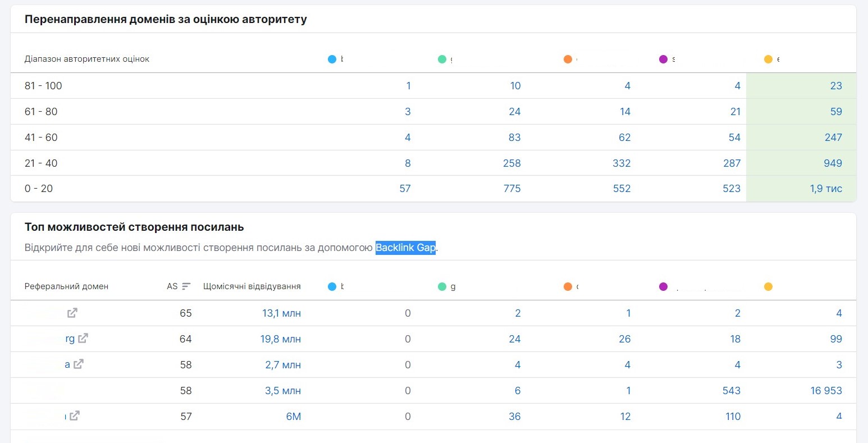Open value 775 in 0 - 20 row
Image resolution: width=868 pixels, height=443 pixels.
(512, 189)
